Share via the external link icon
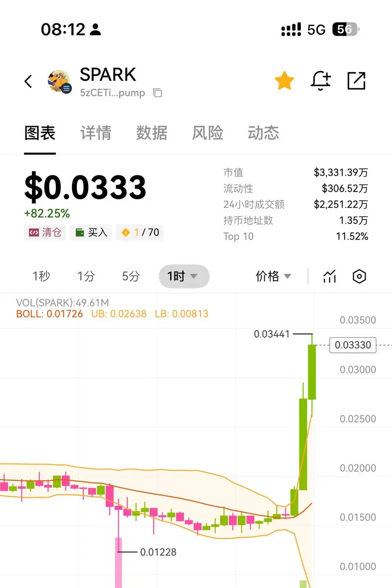The width and height of the screenshot is (392, 588). [x=356, y=81]
